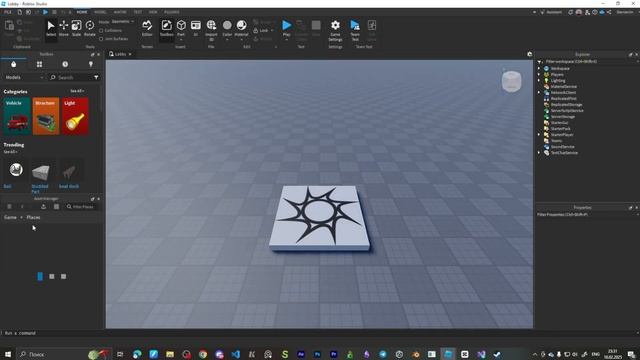Open the Toolbox Creations lightbulb tab

point(91,64)
